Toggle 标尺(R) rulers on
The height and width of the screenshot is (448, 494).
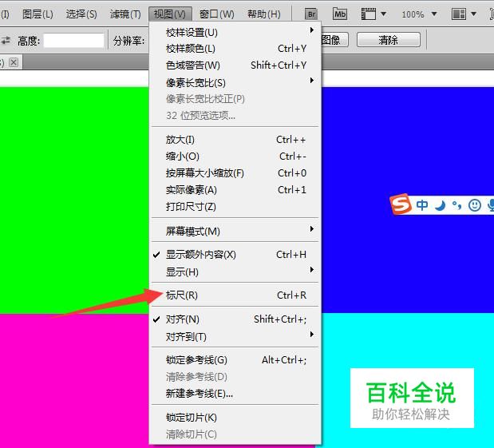coord(235,295)
